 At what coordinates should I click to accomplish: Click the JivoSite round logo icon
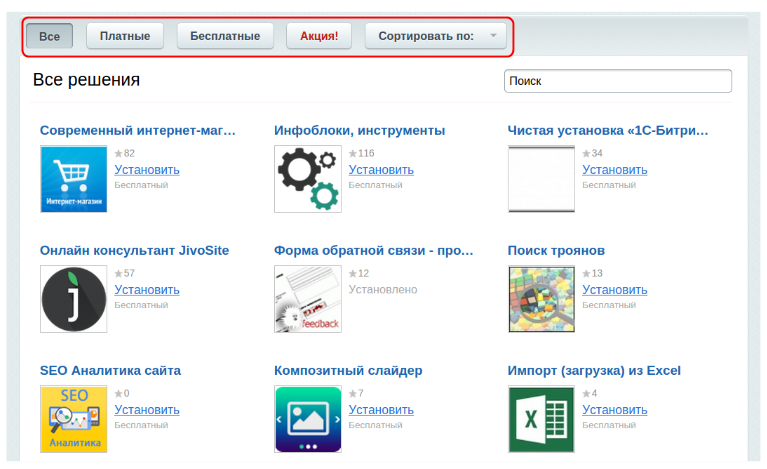coord(74,299)
